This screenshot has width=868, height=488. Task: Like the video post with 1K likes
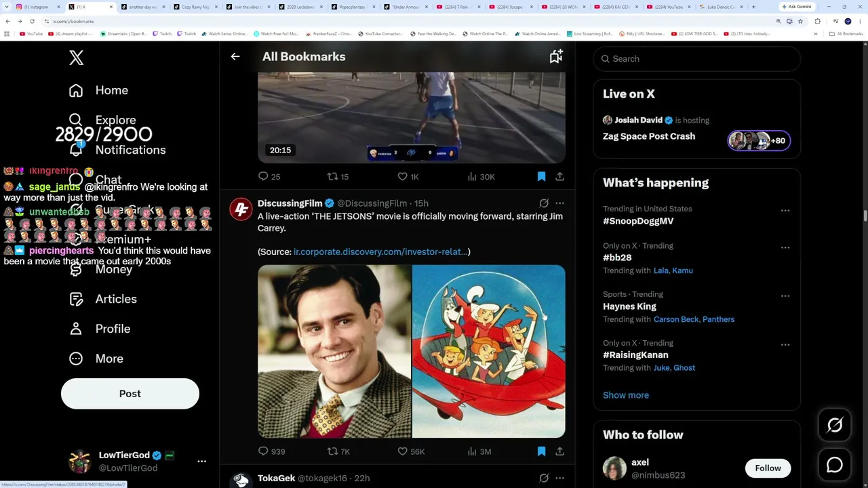[x=408, y=177]
